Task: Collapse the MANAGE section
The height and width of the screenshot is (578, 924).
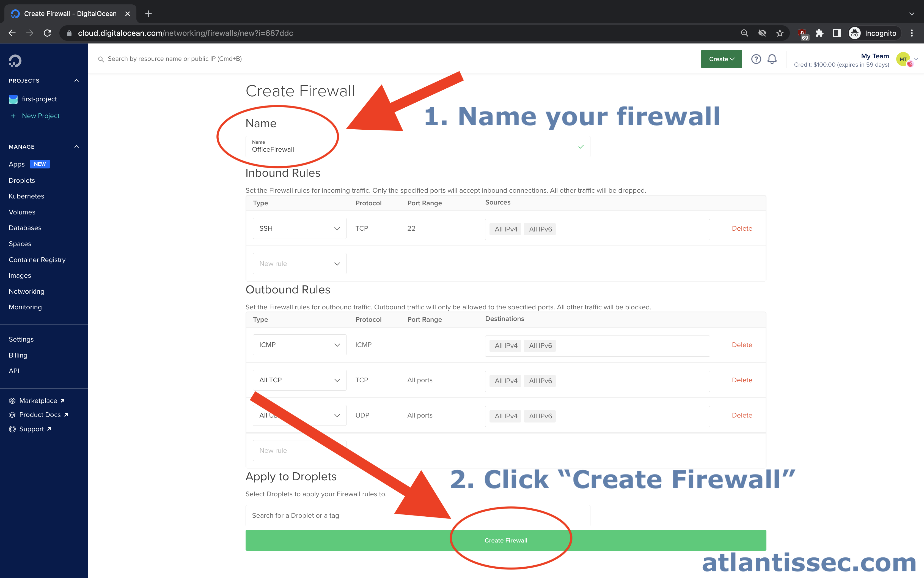Action: coord(76,147)
